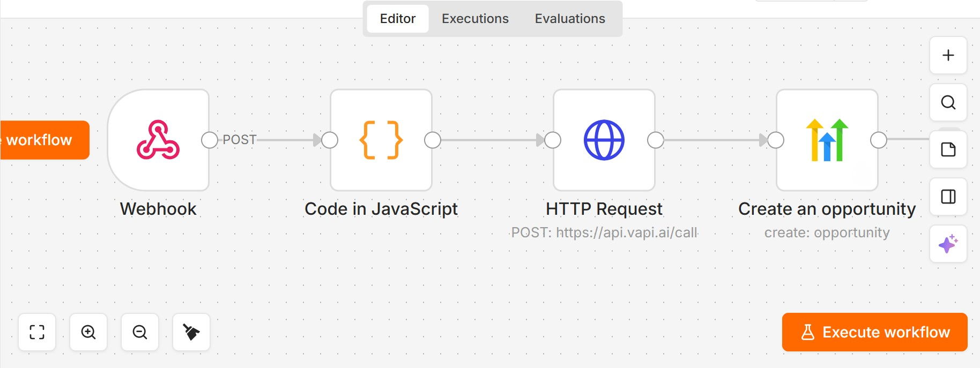Open the Code in JavaScript node

tap(381, 140)
